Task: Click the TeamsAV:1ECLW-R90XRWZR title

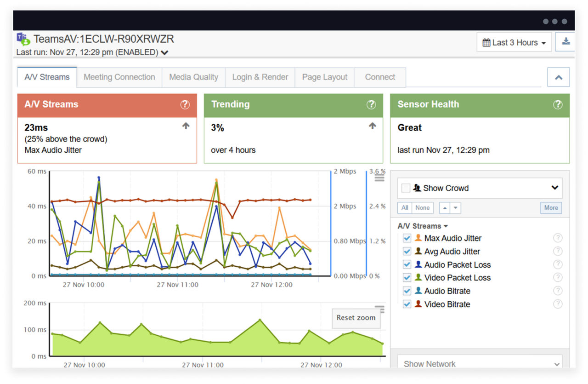Action: 104,39
